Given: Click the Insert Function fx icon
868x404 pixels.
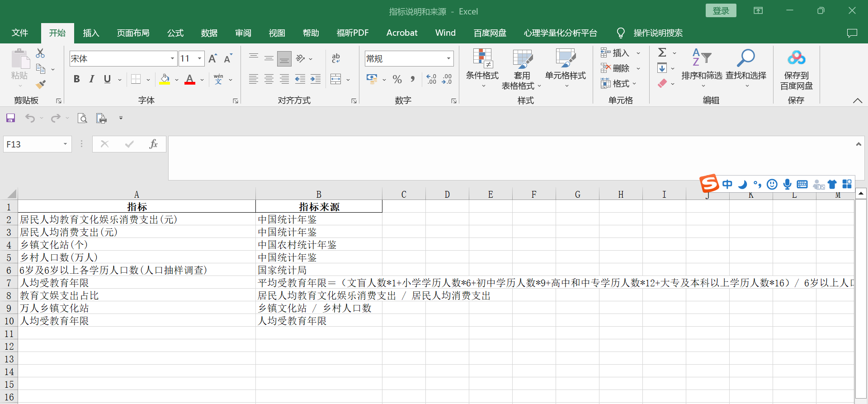Looking at the screenshot, I should 153,144.
